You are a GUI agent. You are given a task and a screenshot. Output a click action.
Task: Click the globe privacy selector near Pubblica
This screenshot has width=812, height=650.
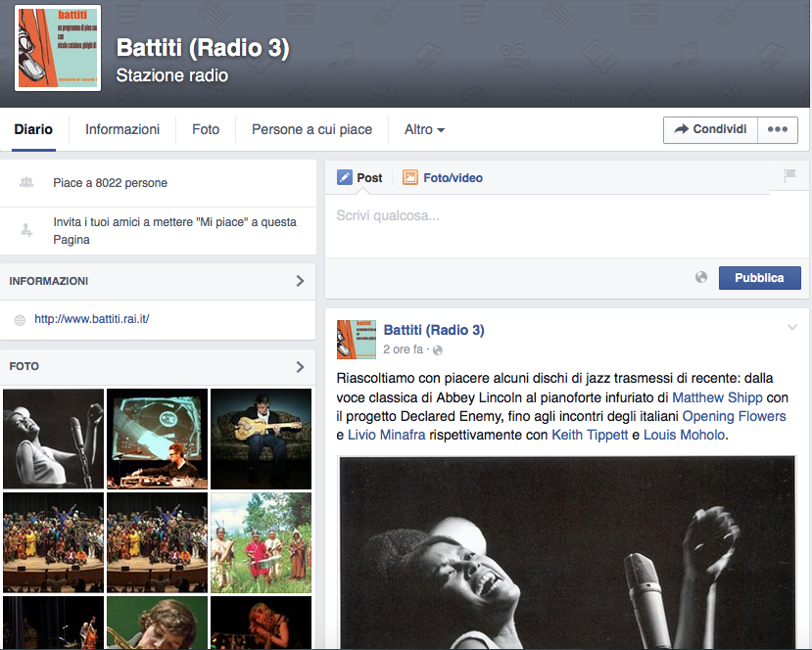click(x=701, y=277)
